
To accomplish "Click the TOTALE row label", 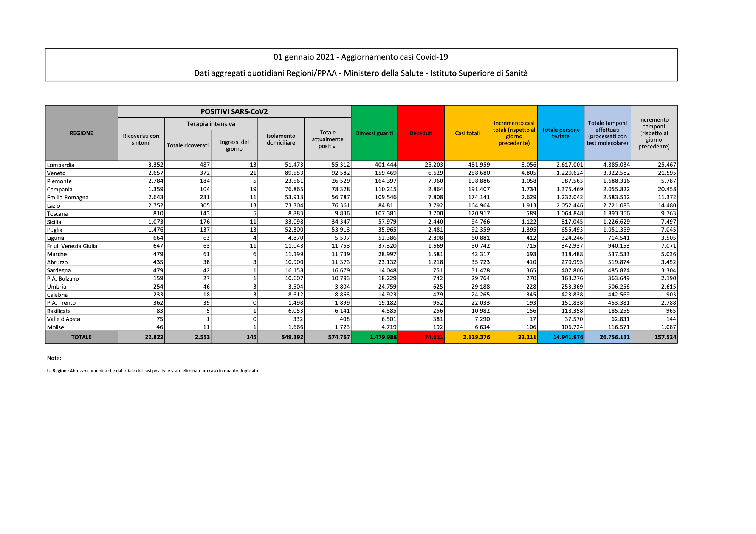I will point(81,337).
